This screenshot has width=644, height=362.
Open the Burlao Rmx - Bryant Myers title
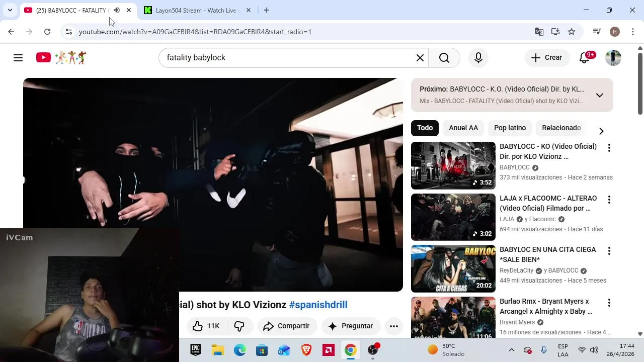(546, 306)
